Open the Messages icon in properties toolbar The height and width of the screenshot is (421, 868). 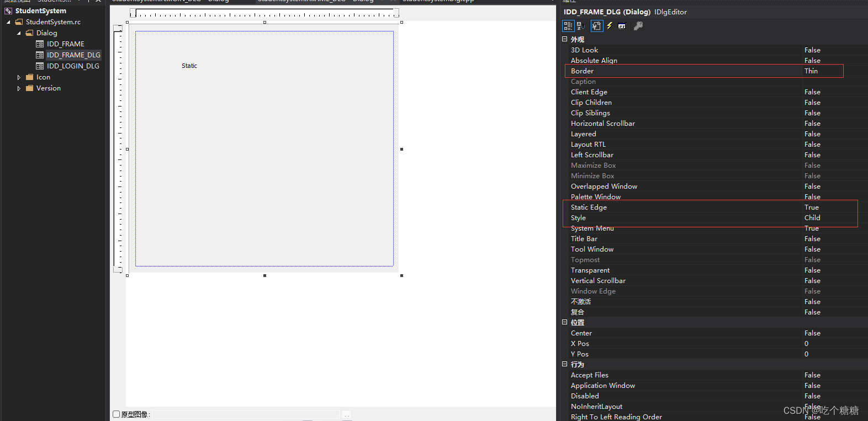click(x=622, y=26)
